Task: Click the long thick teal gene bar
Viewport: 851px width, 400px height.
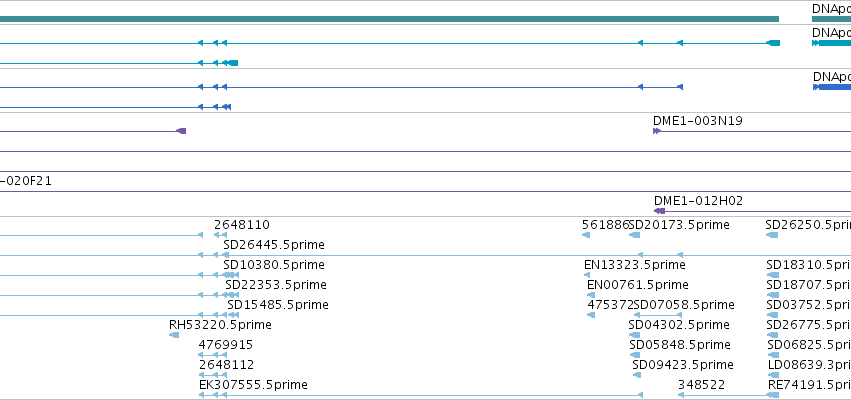Action: click(389, 19)
